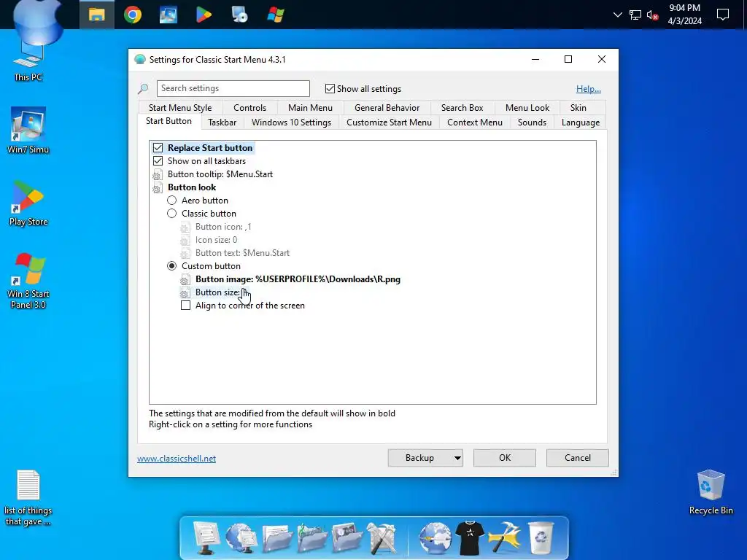Click the OK button
Viewport: 747px width, 560px height.
tap(505, 458)
